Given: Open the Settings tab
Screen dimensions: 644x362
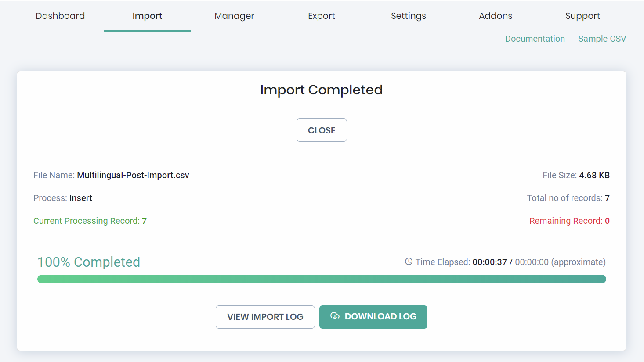Looking at the screenshot, I should coord(408,16).
